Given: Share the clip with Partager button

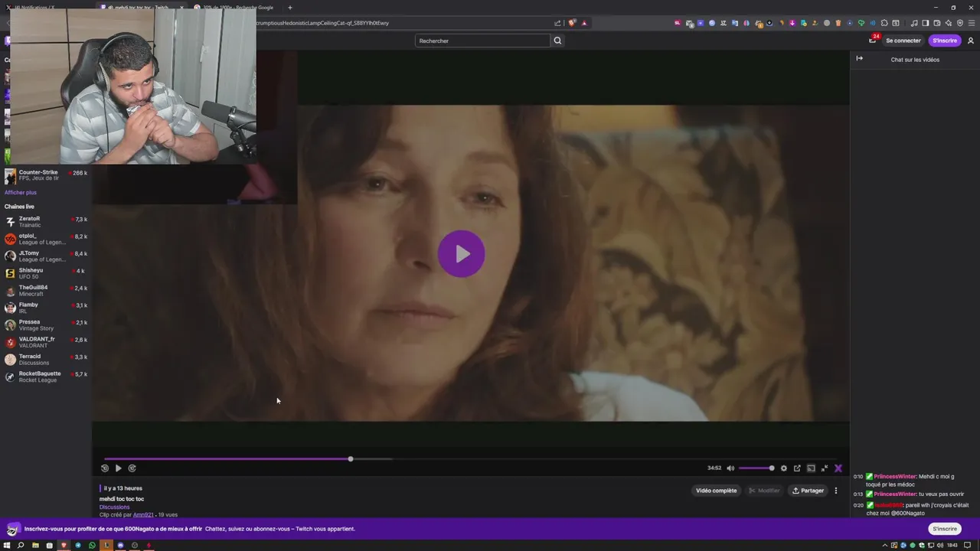Looking at the screenshot, I should (x=808, y=491).
